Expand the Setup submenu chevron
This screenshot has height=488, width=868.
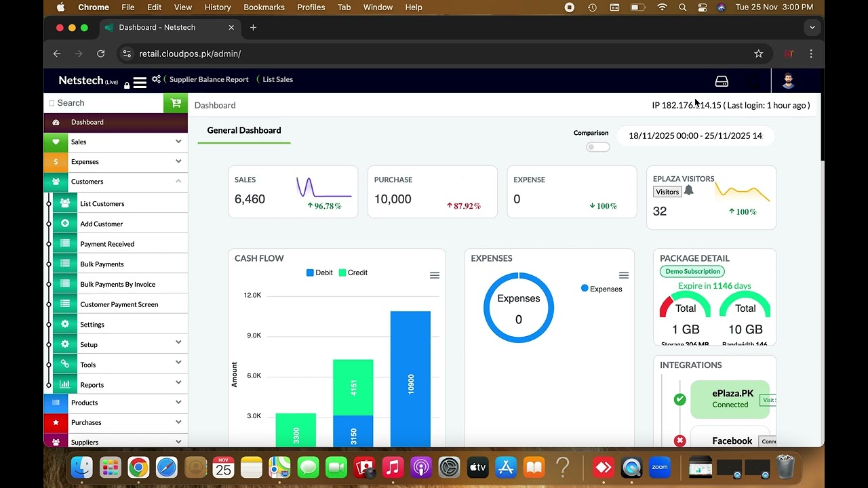point(178,342)
